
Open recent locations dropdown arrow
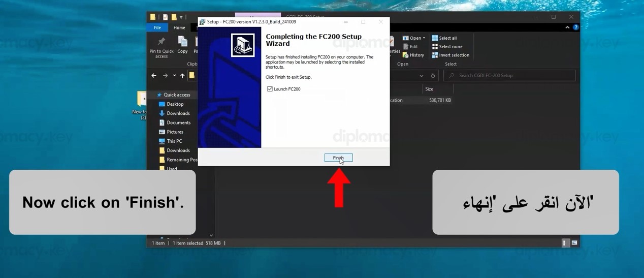174,76
